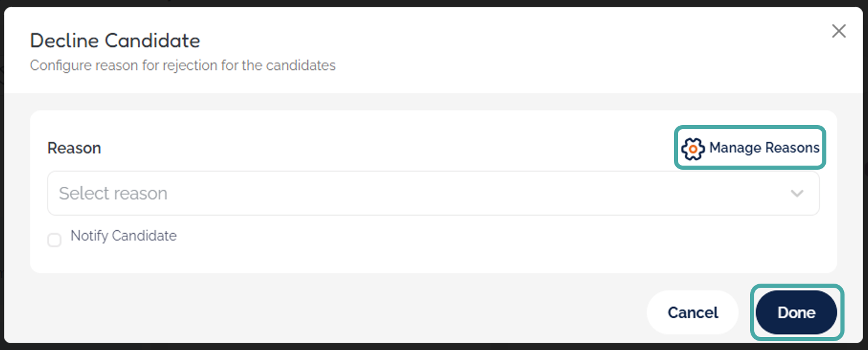Screen dimensions: 868x350
Task: Click the dark navy Done button
Action: click(x=796, y=312)
